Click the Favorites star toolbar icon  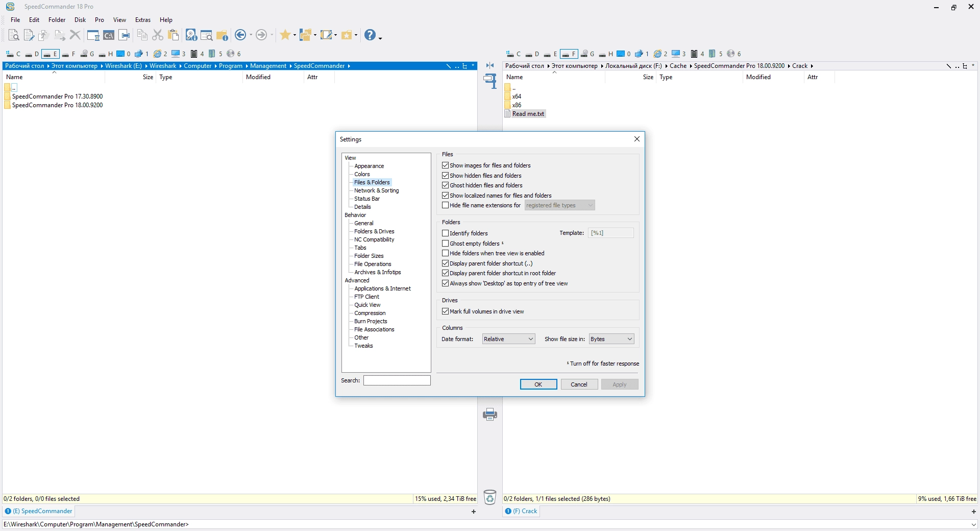point(285,35)
